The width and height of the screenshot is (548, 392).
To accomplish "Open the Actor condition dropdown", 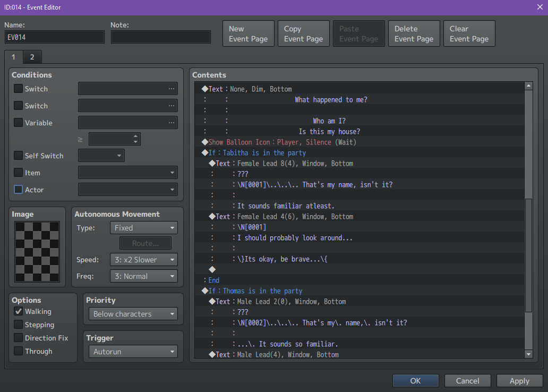I will click(128, 190).
